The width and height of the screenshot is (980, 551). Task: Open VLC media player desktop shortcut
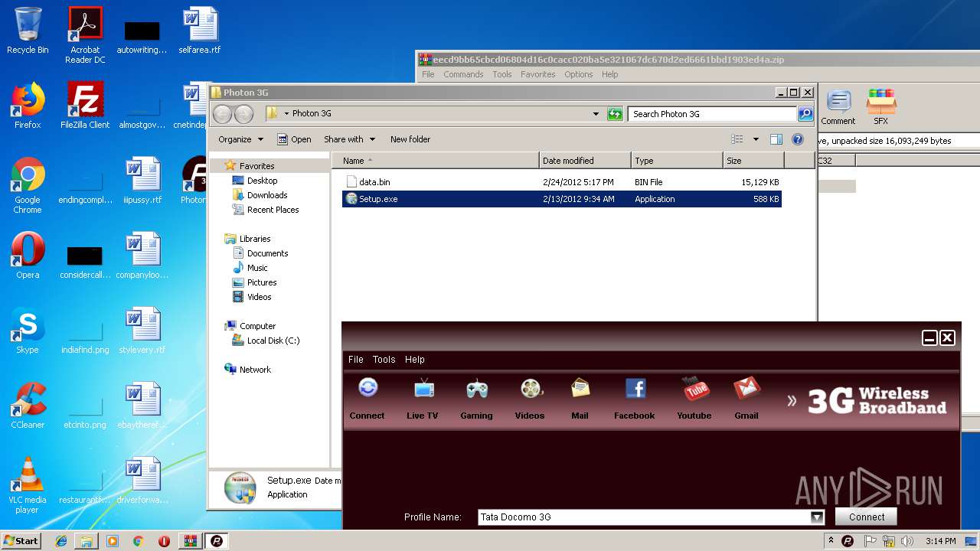tap(28, 485)
